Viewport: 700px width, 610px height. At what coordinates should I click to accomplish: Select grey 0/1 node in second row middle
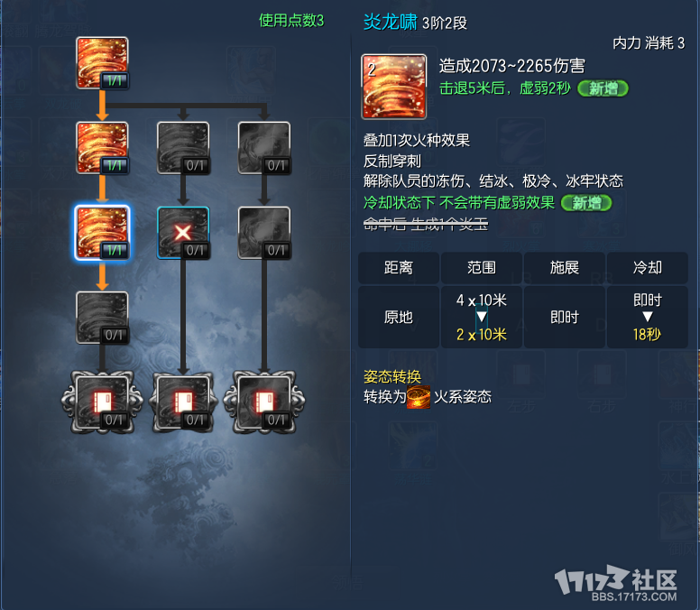click(183, 148)
